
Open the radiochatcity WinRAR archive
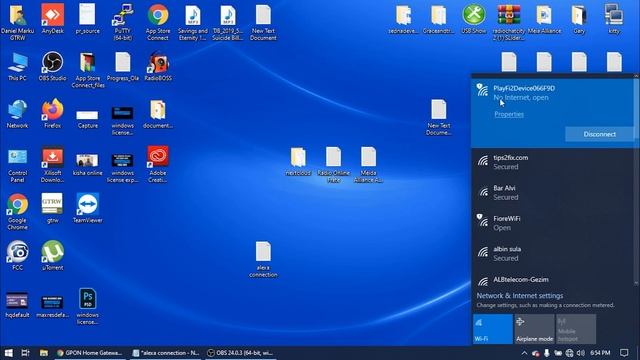[509, 22]
